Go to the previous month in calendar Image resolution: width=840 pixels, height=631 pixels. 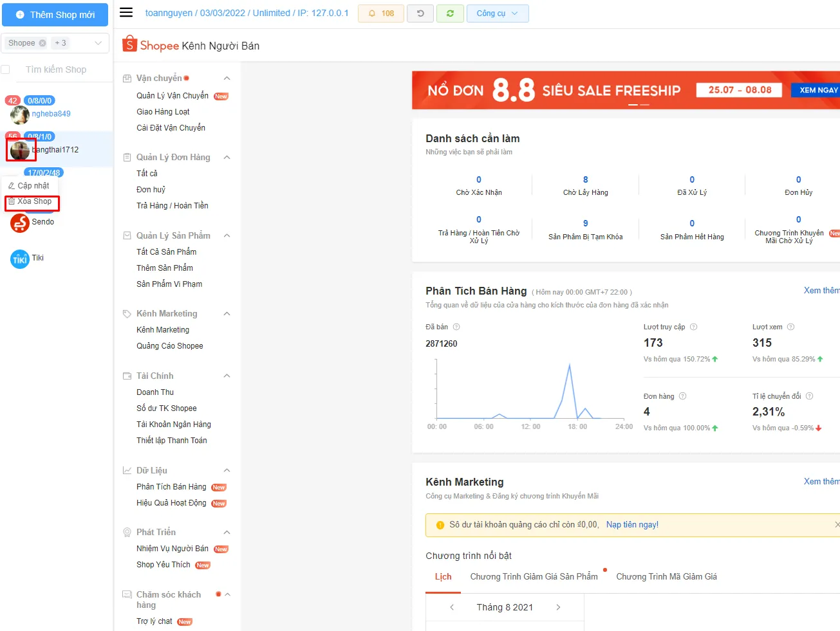click(x=452, y=607)
